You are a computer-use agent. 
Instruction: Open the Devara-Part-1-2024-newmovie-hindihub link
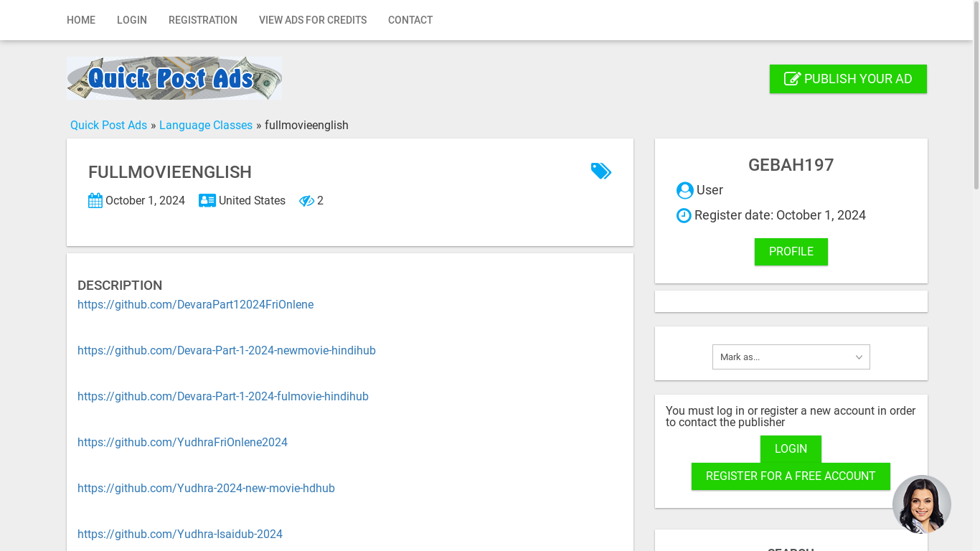point(227,351)
